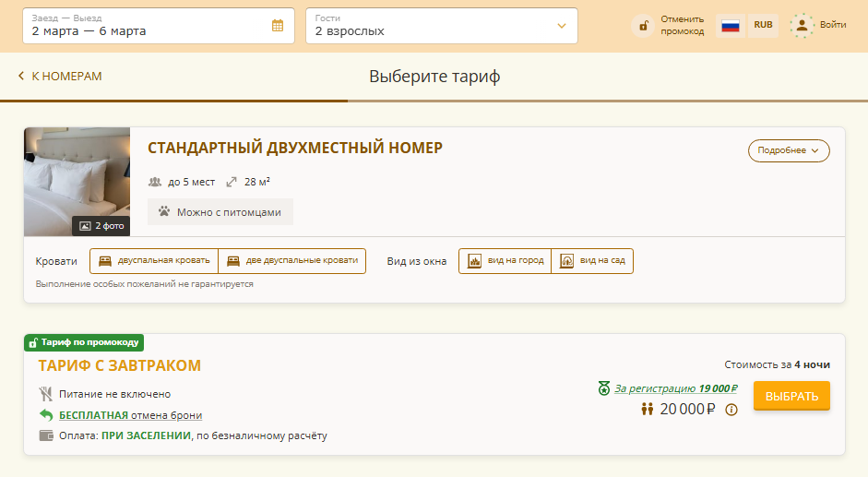The image size is (868, 477).
Task: Click the Тариф по промокоду badge
Action: coord(84,342)
